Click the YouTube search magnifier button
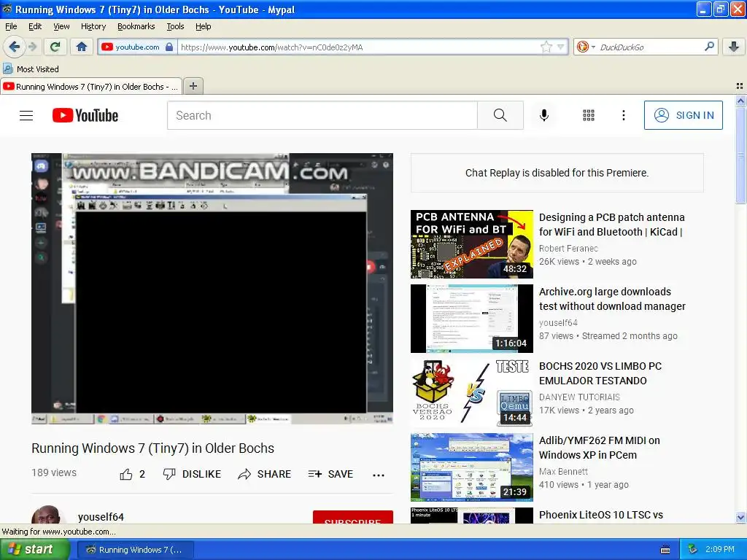 pos(500,115)
